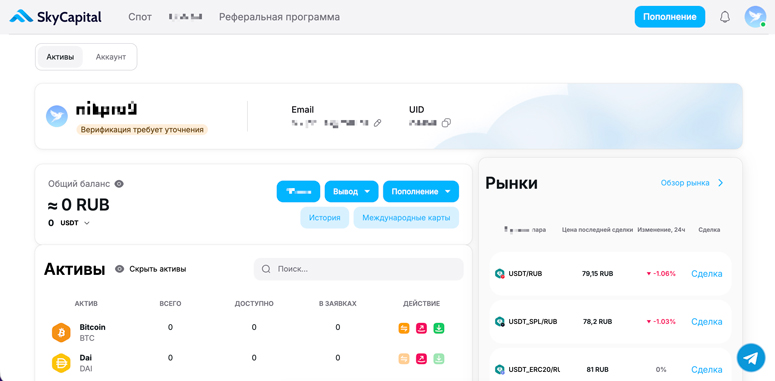
Task: Click the blurred blue button left of Вывод
Action: (298, 192)
